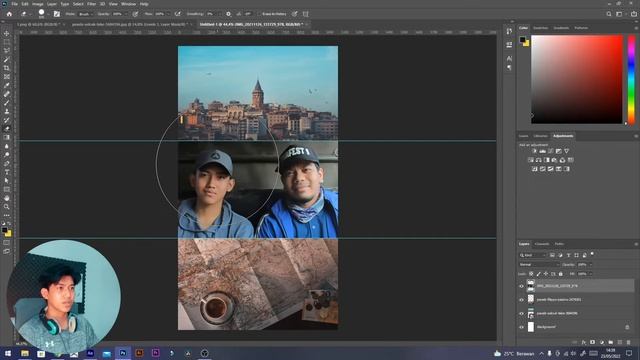Toggle layer filtering on/off switch
This screenshot has height=360, width=640.
pyautogui.click(x=592, y=254)
